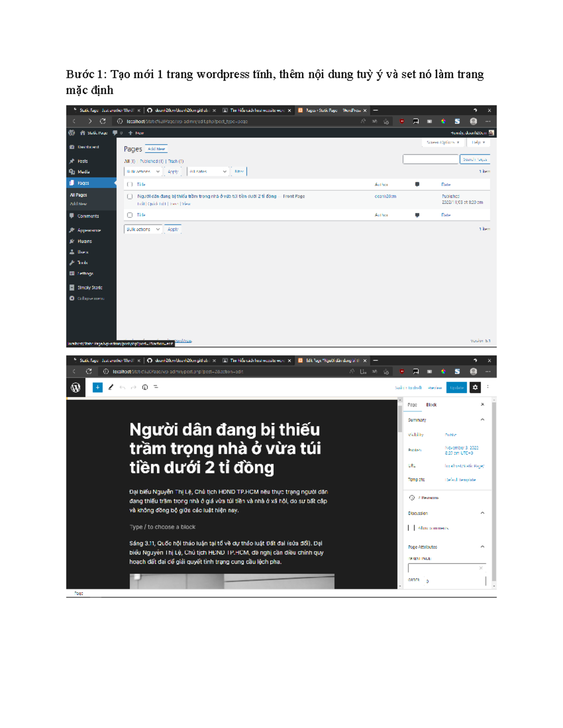Switch to the GitHub browser tab in top window

(x=181, y=111)
